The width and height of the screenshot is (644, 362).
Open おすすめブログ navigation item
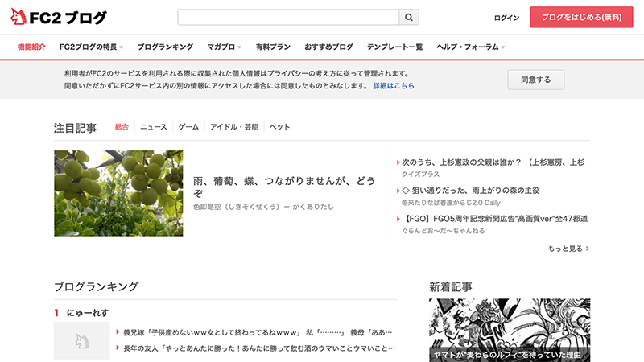tap(328, 47)
